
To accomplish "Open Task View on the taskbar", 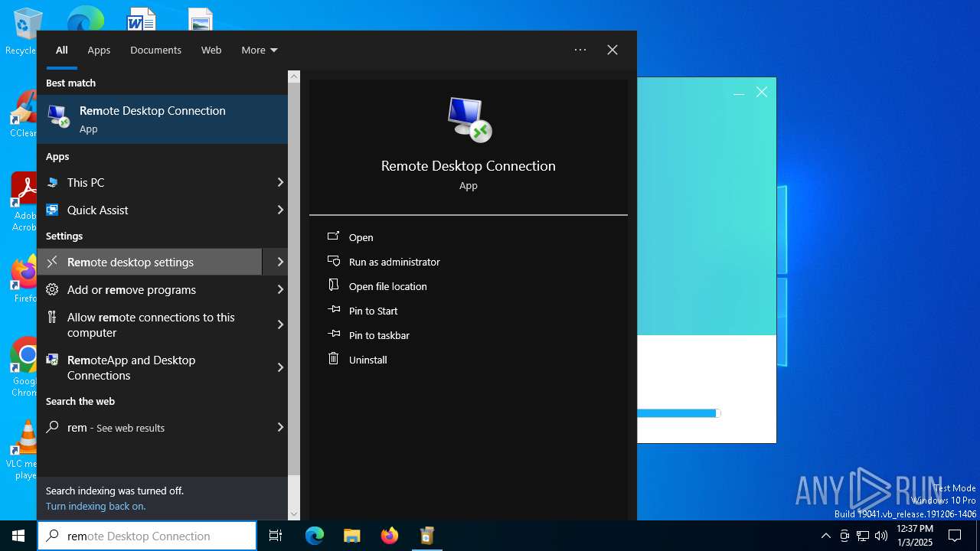I will (x=276, y=536).
